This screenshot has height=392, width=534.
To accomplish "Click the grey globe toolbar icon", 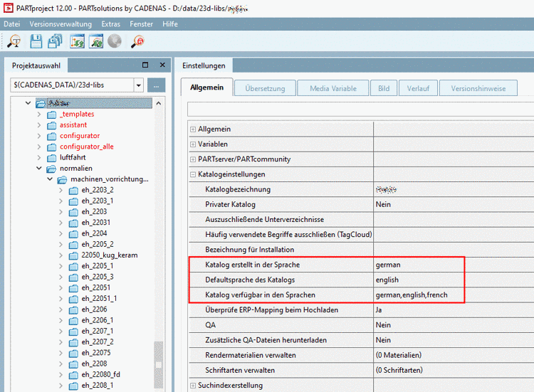I will 115,42.
